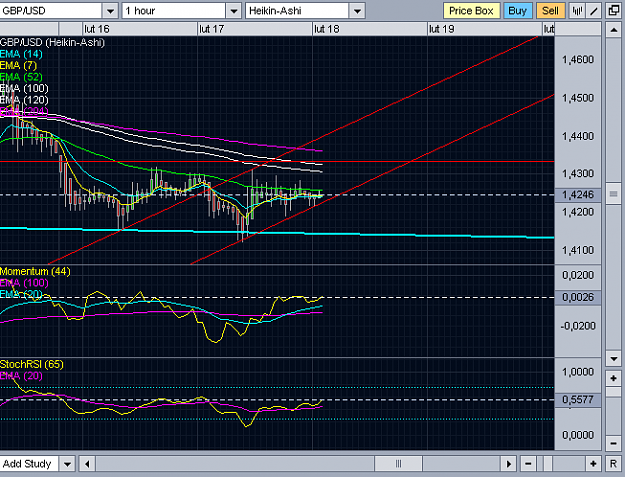Screen dimensions: 625x477
Task: Click the vertical zoom minus button
Action: pos(613,443)
